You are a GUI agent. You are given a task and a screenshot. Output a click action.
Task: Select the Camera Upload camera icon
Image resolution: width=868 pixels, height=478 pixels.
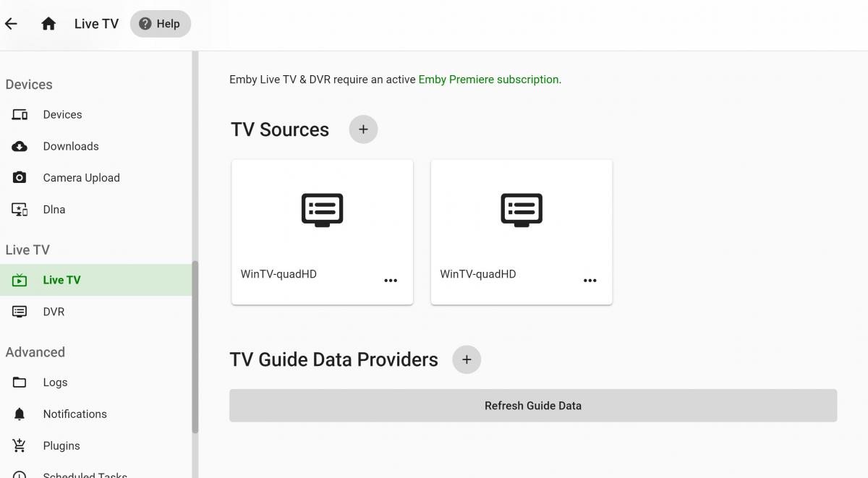[20, 177]
